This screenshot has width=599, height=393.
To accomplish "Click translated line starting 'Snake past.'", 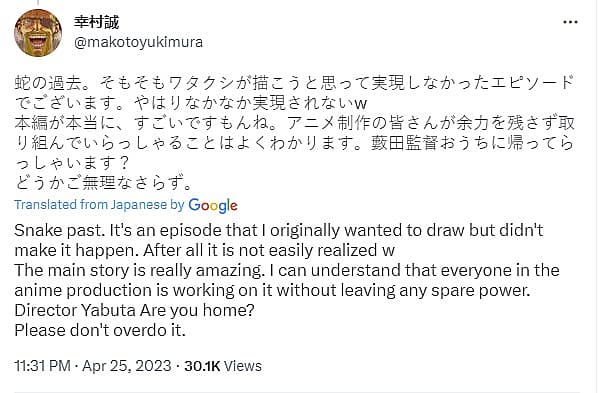I will click(x=279, y=230).
